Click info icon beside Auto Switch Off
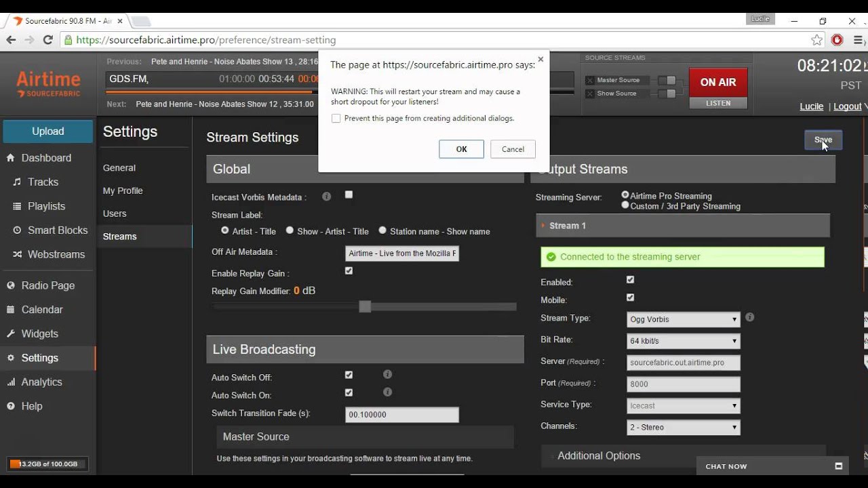868x488 pixels. pyautogui.click(x=387, y=374)
